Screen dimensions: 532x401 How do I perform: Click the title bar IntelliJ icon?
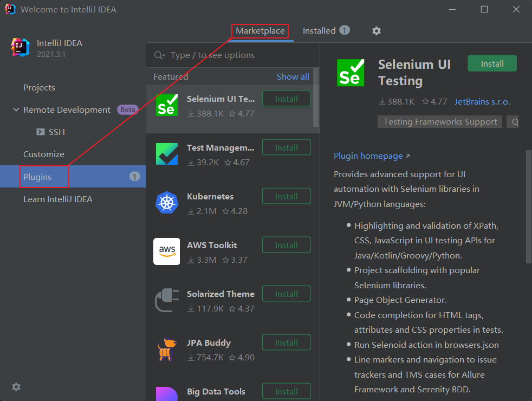(x=10, y=9)
